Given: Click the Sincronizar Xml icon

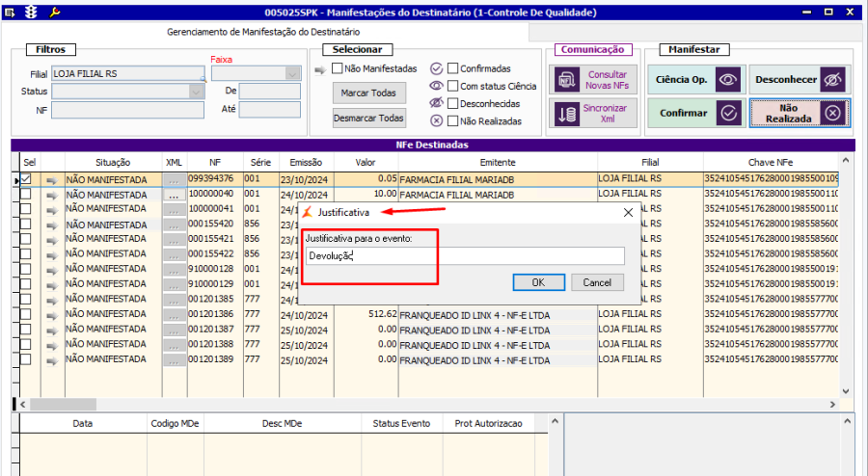Looking at the screenshot, I should point(567,114).
